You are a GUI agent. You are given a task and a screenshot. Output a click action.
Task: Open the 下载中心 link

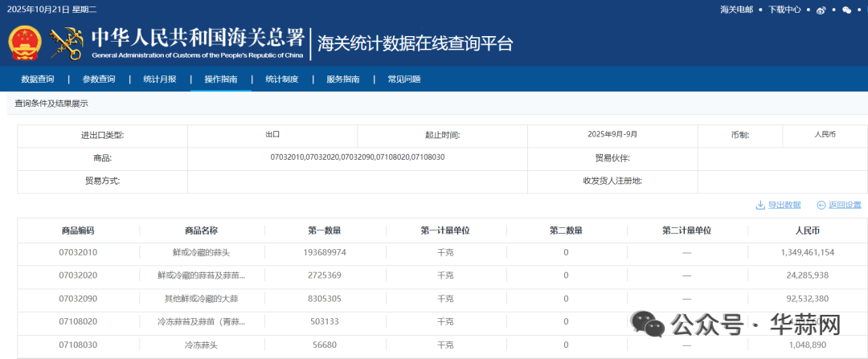coord(784,10)
